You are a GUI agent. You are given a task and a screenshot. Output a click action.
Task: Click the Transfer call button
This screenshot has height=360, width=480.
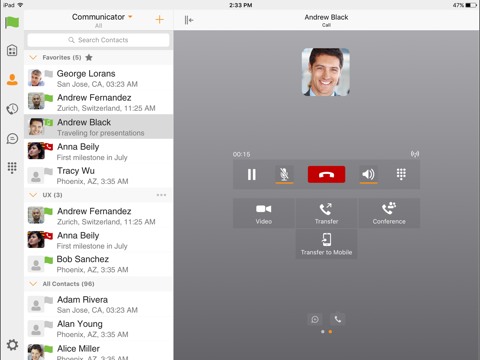point(326,213)
